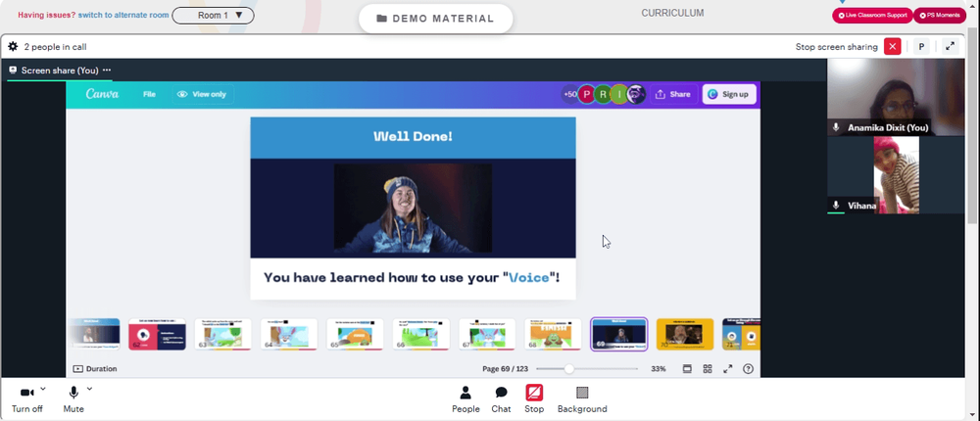Click the Canva help question mark icon
This screenshot has height=421, width=980.
coord(748,369)
